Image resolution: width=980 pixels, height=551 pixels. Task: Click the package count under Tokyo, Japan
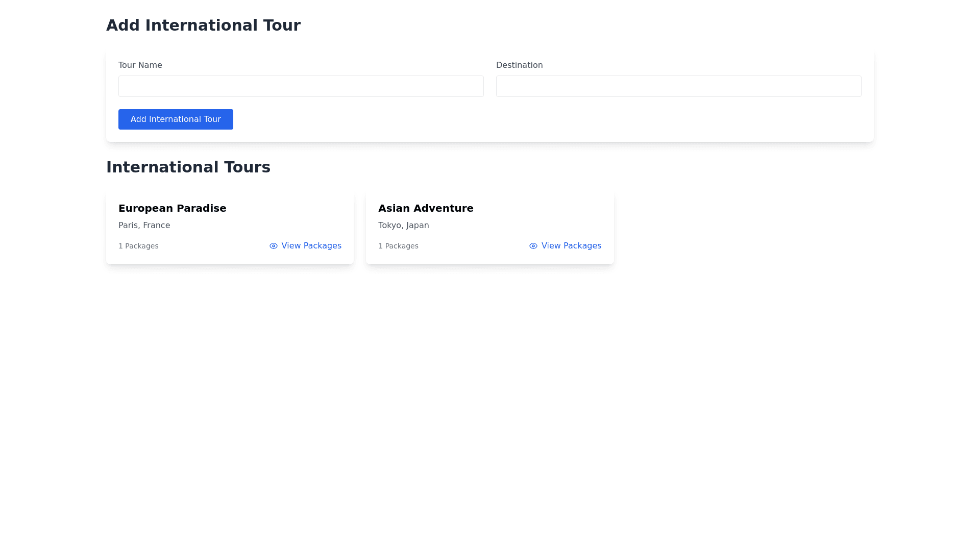(x=398, y=246)
